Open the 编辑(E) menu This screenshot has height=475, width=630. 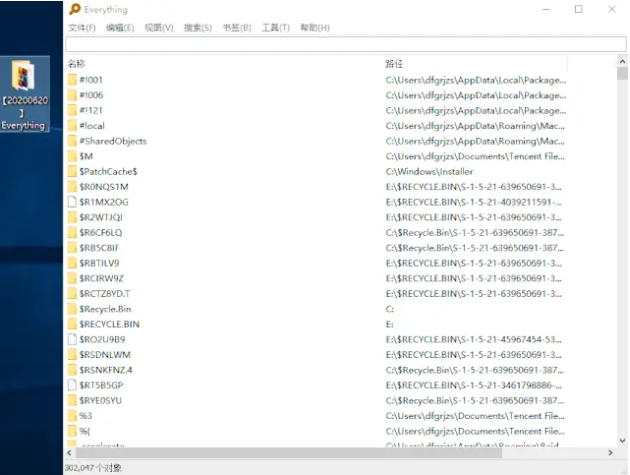120,28
